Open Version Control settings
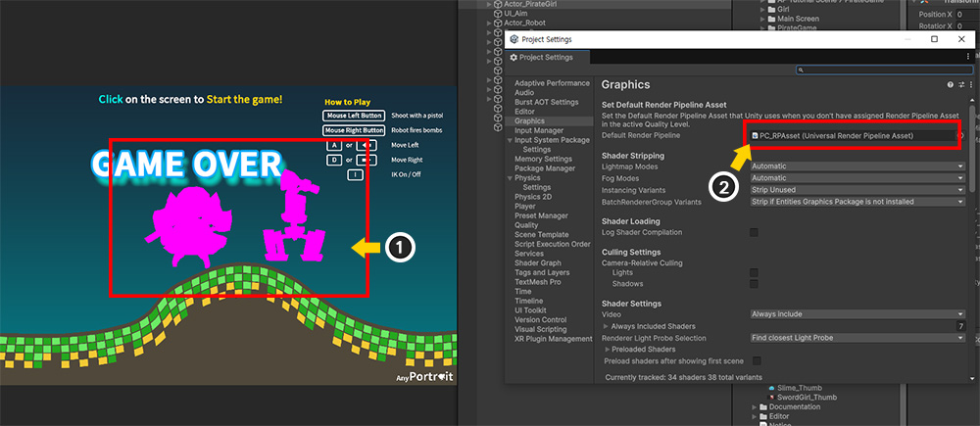The image size is (980, 426). [541, 320]
